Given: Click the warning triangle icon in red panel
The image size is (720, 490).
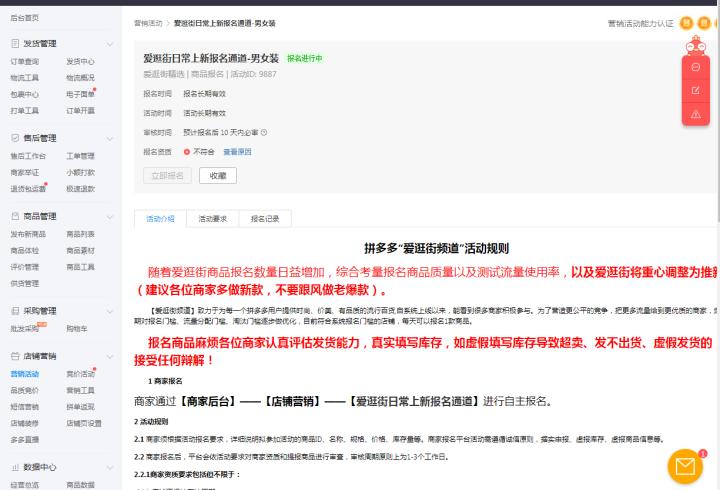Looking at the screenshot, I should (696, 114).
